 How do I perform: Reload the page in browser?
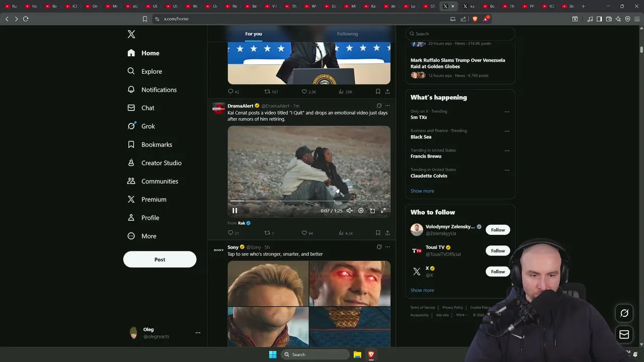click(x=26, y=19)
